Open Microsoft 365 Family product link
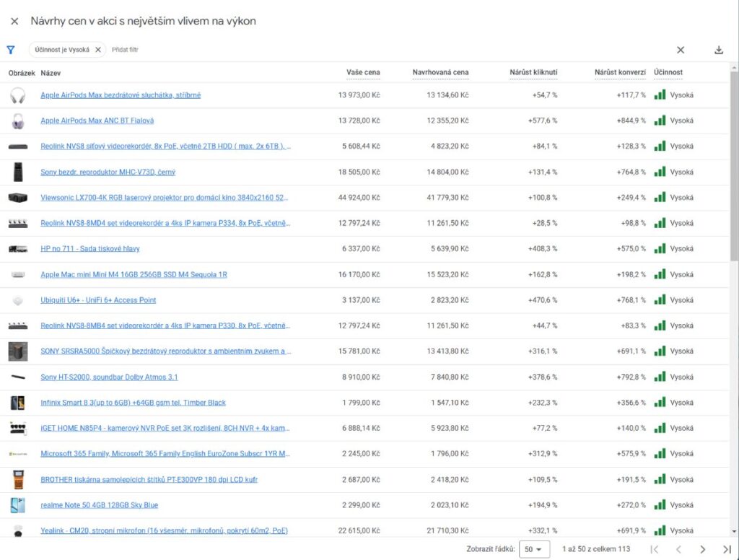The image size is (739, 560). pos(165,453)
